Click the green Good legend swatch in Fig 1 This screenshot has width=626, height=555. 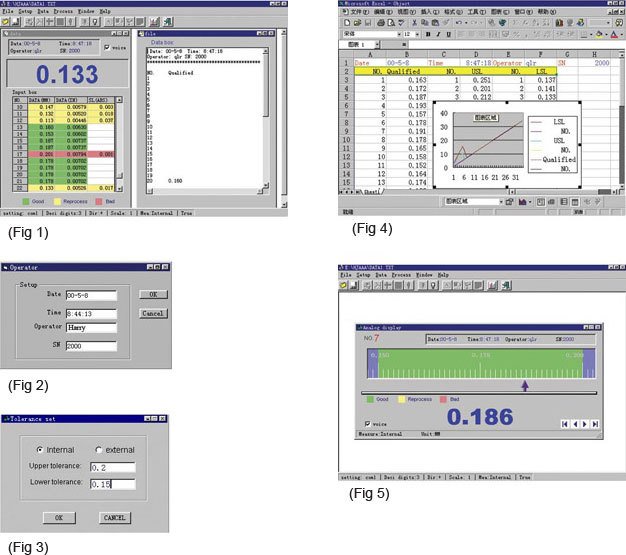click(26, 202)
